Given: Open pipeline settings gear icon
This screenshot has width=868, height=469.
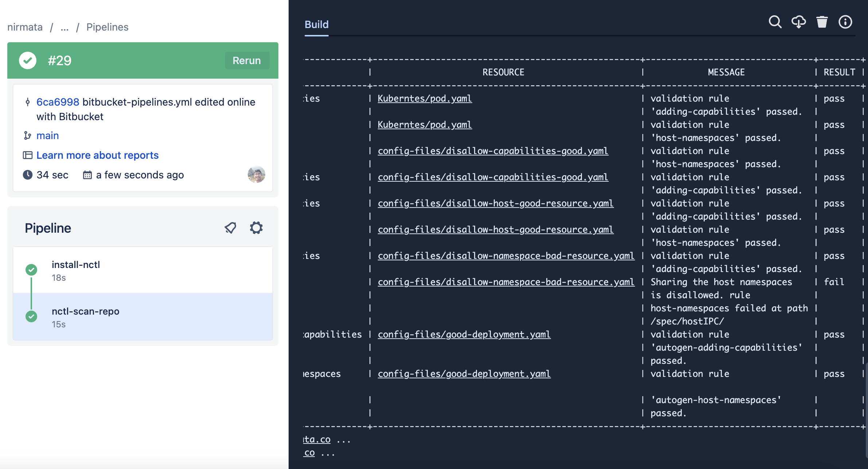Looking at the screenshot, I should point(256,228).
